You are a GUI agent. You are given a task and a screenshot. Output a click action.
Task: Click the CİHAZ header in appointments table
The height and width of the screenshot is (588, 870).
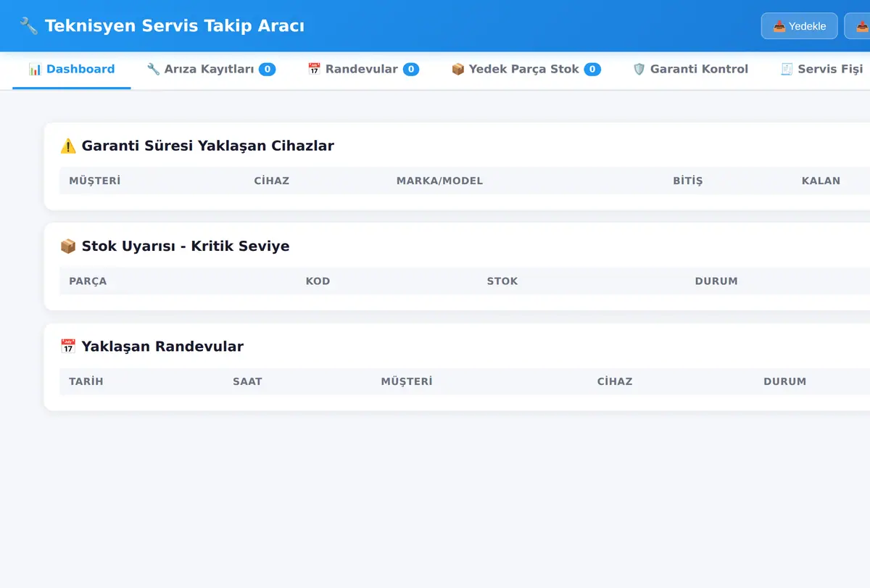coord(615,381)
